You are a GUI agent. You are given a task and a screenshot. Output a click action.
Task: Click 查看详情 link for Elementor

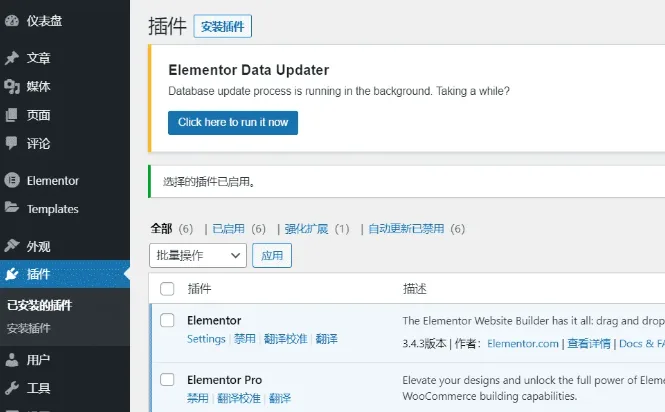[589, 344]
